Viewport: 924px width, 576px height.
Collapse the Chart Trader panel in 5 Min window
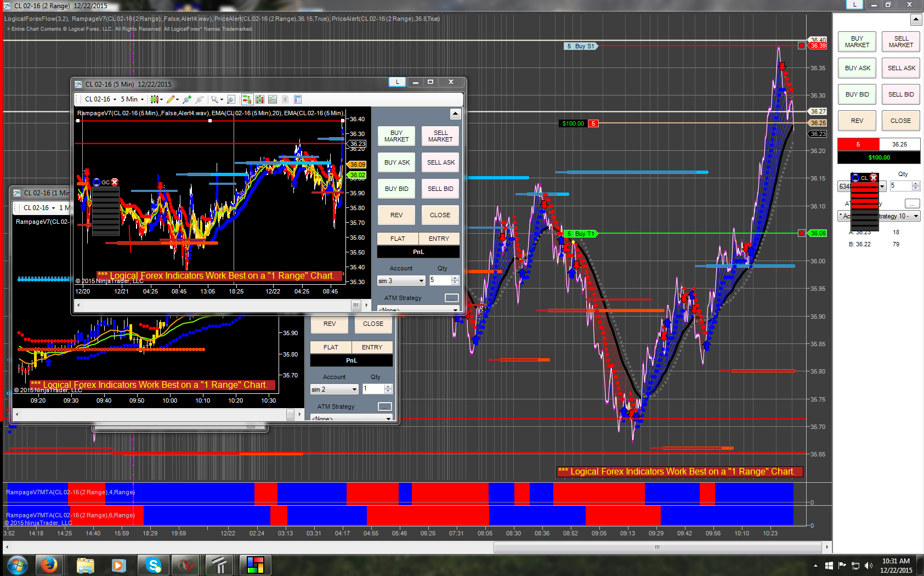(x=456, y=114)
